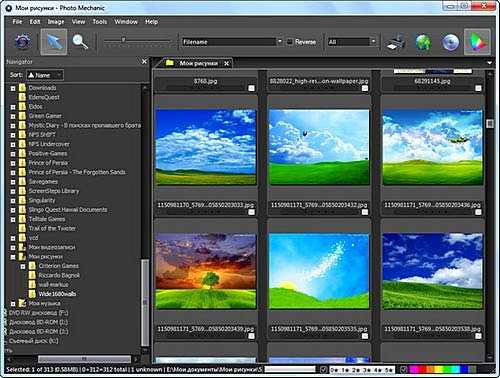500x378 pixels.
Task: Adjust the thumbnail size slider handle
Action: tap(123, 40)
